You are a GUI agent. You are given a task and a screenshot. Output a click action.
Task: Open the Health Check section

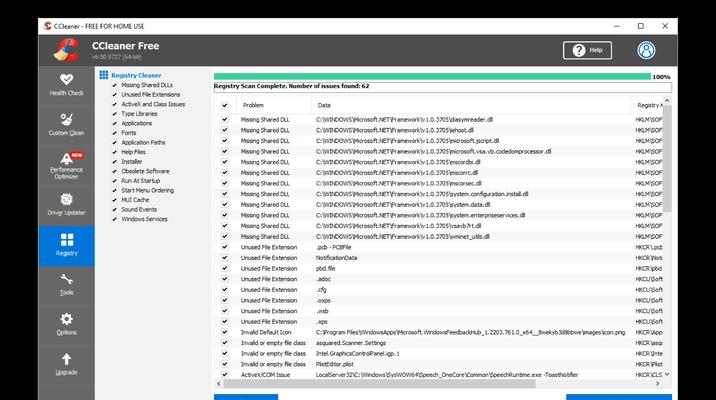click(x=67, y=85)
